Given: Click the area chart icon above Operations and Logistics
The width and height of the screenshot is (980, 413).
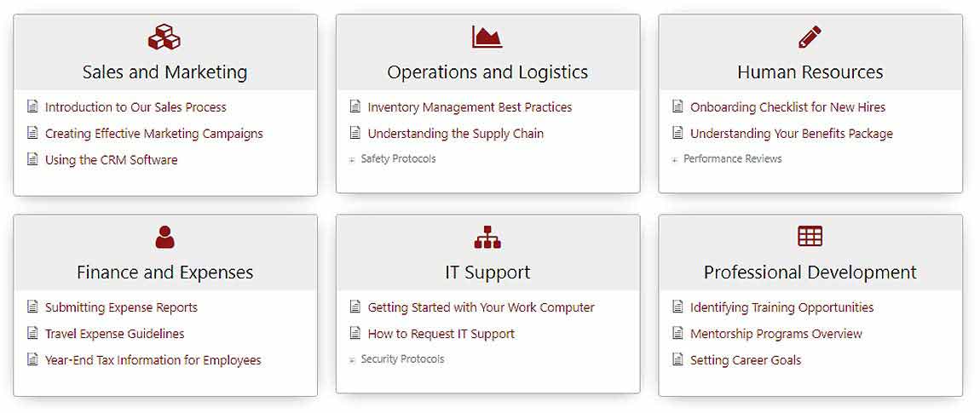Looking at the screenshot, I should tap(487, 37).
